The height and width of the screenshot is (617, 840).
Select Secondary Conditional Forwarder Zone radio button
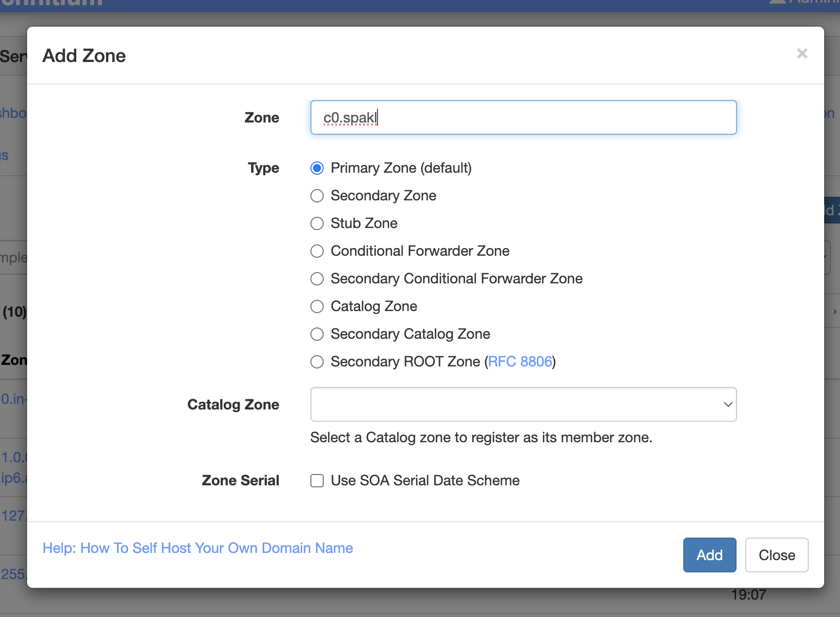(317, 279)
